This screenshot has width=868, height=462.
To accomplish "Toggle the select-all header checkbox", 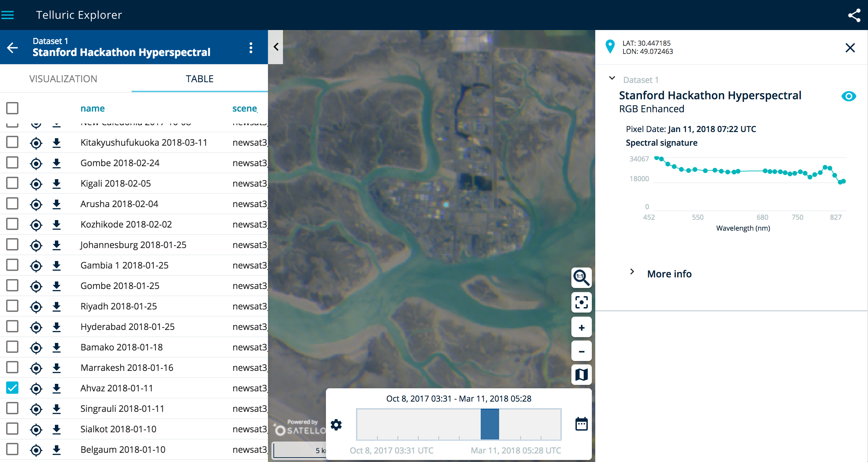I will pyautogui.click(x=12, y=108).
